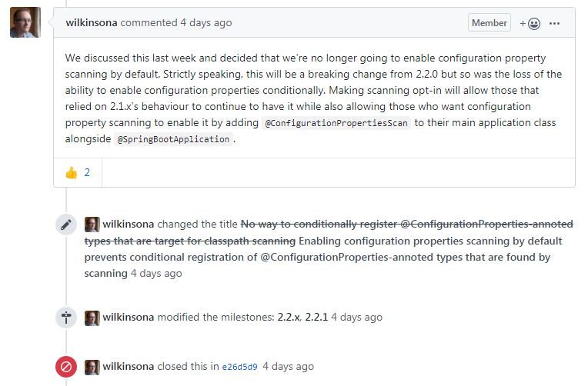Click wilkinsona in the milestones event
Screen dimensions: 588x386
tap(129, 317)
